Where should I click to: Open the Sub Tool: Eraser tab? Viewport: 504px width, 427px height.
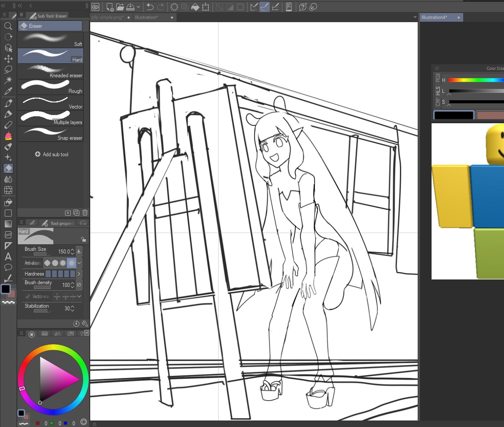coord(48,16)
